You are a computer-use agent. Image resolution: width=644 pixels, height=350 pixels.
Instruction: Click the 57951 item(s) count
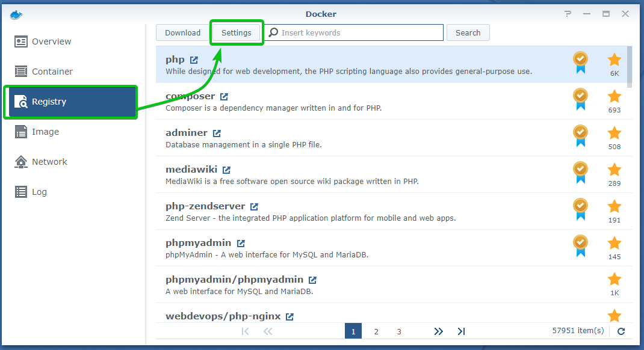578,330
